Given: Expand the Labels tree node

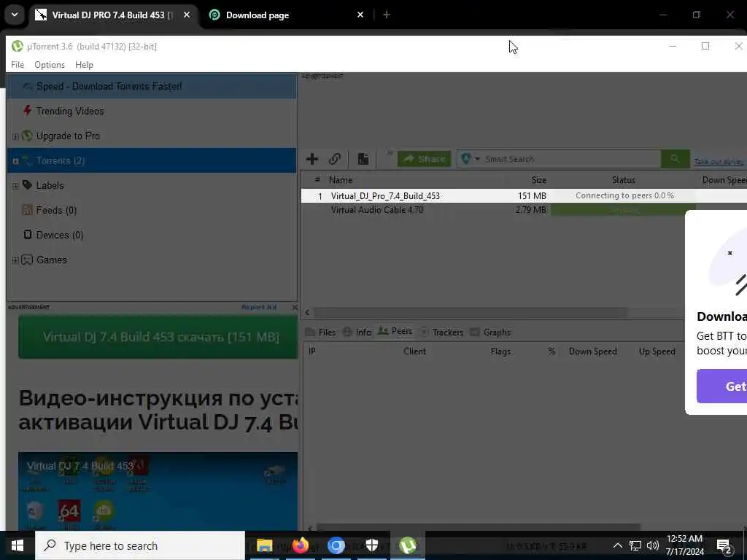Looking at the screenshot, I should pyautogui.click(x=15, y=186).
